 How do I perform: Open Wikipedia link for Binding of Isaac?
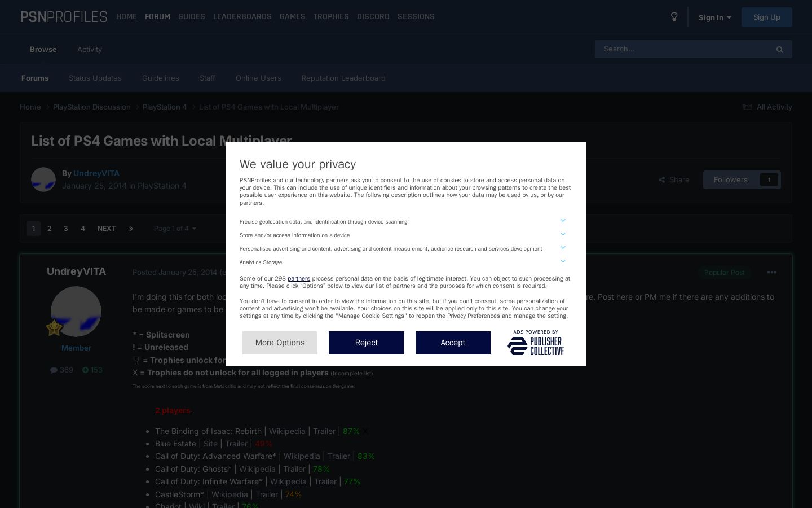287,431
